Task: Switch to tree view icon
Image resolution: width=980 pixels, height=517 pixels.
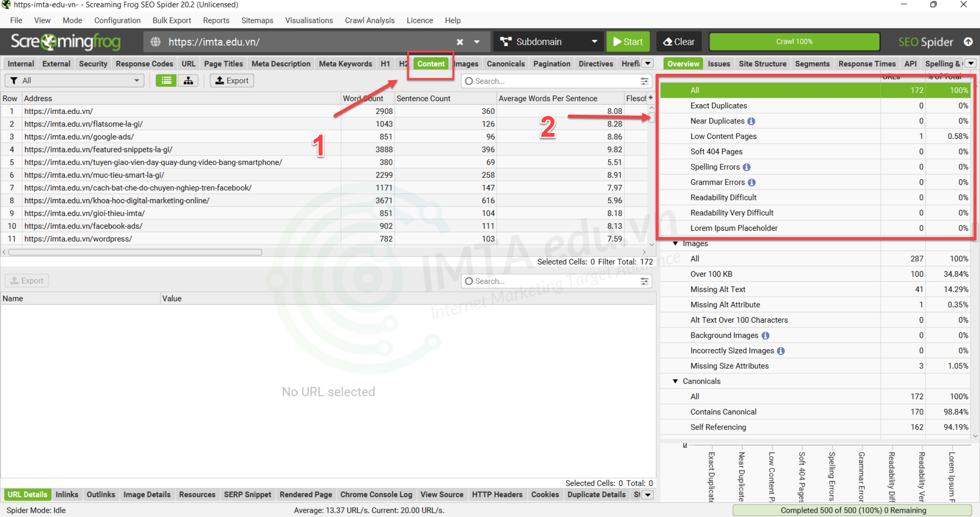Action: click(x=188, y=81)
